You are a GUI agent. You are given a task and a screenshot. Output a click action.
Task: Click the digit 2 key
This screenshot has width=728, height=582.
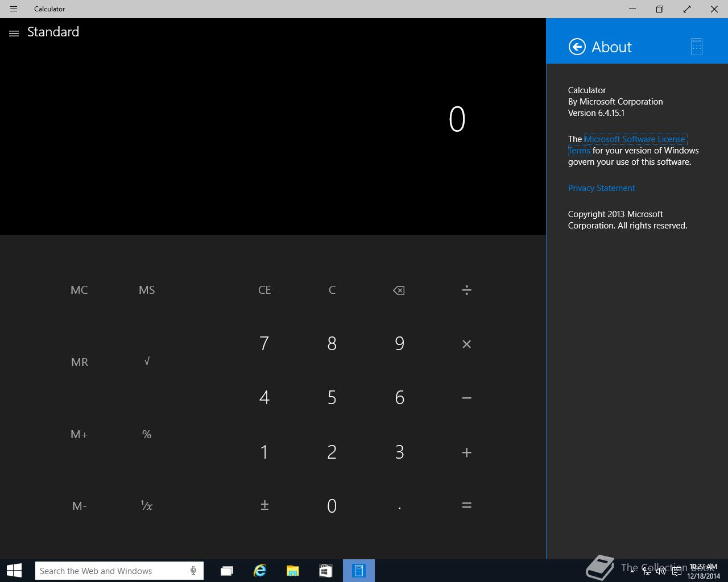pos(332,452)
